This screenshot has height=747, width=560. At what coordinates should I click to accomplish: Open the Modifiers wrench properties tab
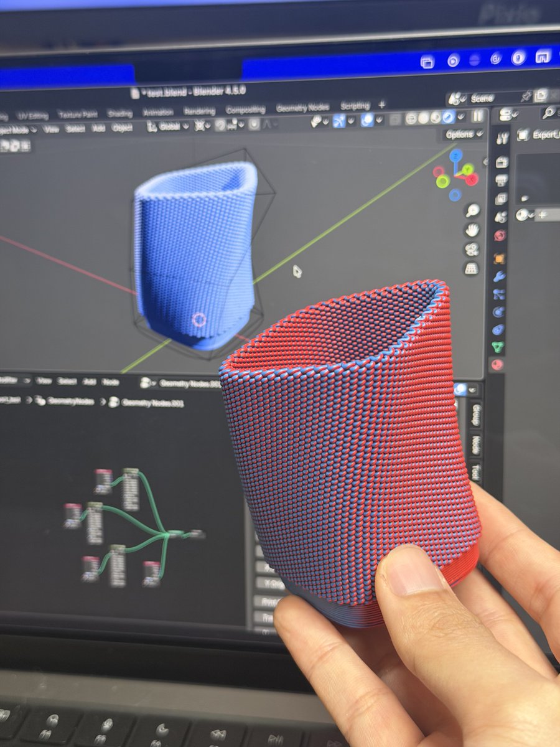499,276
